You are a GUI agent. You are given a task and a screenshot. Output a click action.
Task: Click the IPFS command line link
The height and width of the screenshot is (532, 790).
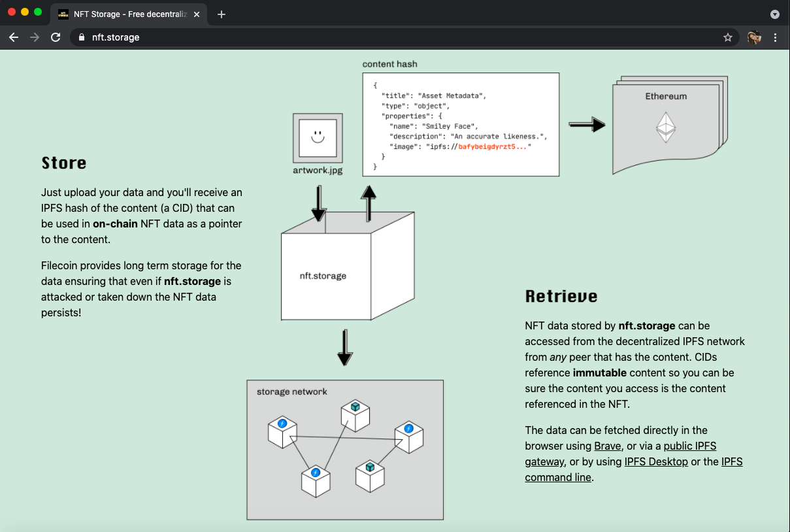point(558,477)
